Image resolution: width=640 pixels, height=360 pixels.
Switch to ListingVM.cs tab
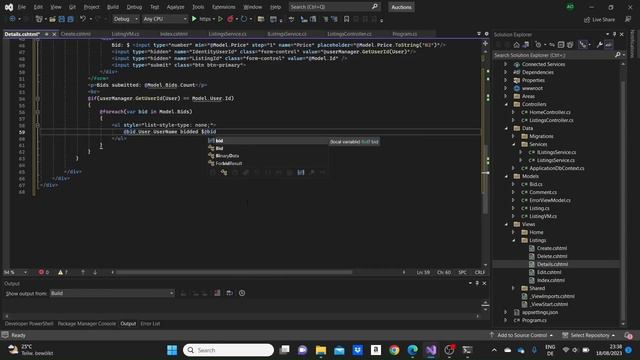coord(125,34)
